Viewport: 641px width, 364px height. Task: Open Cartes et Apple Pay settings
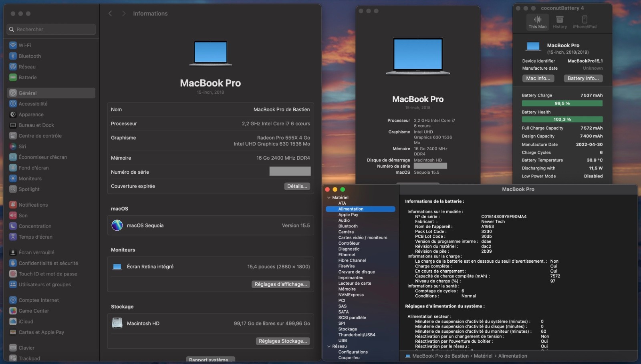51,332
